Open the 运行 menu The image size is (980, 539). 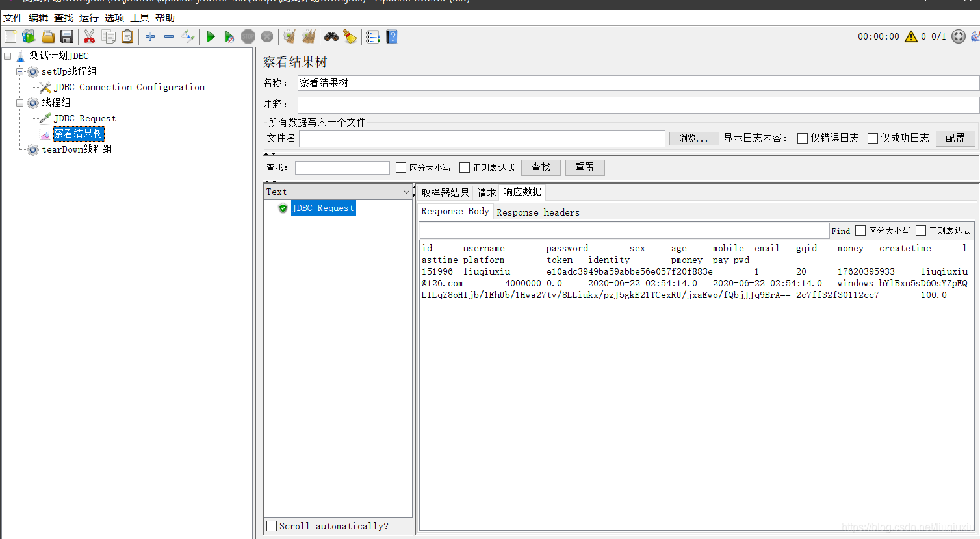[89, 18]
